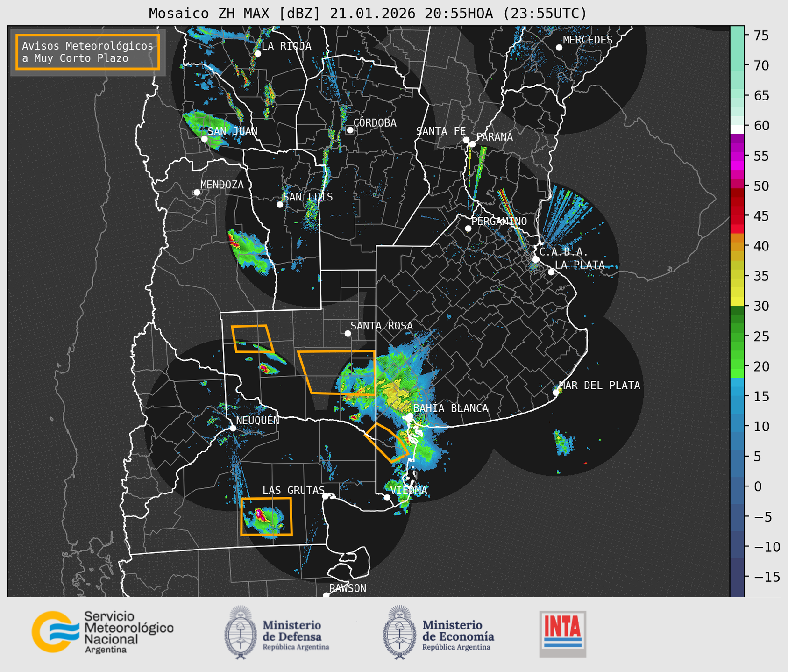
Task: Click the Ministerio de Defensa coat of arms
Action: [x=241, y=632]
